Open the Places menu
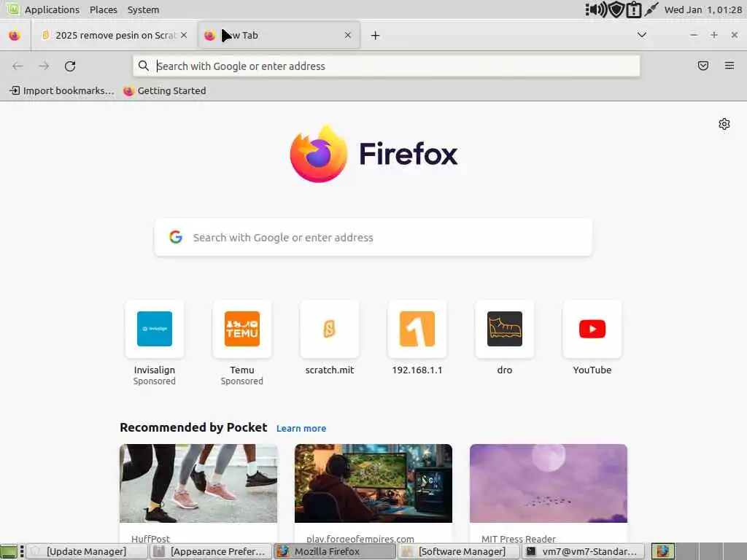 pos(104,9)
